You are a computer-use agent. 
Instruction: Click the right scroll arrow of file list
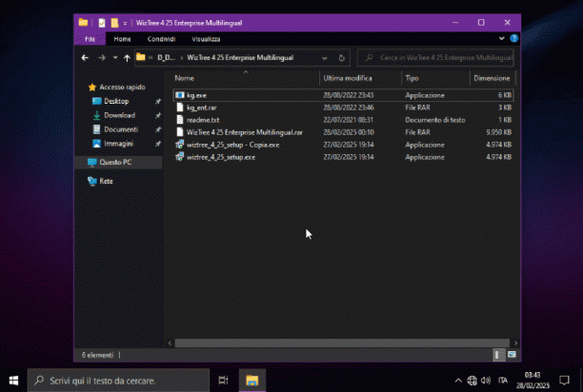point(515,343)
